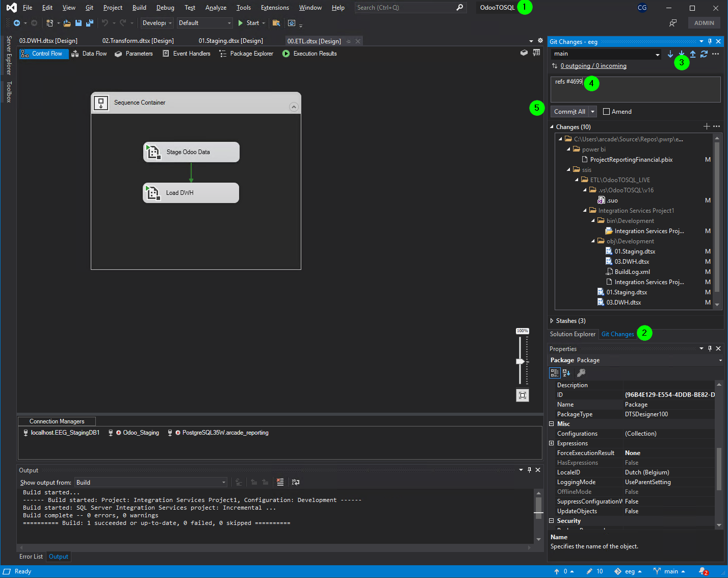Collapse the Misc property category
The height and width of the screenshot is (578, 728).
pos(551,424)
